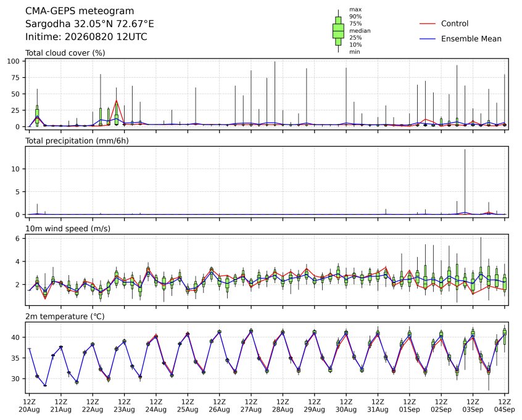Click the tall precipitation spike near 03Sep
This screenshot has height=420, width=522.
coord(465,181)
